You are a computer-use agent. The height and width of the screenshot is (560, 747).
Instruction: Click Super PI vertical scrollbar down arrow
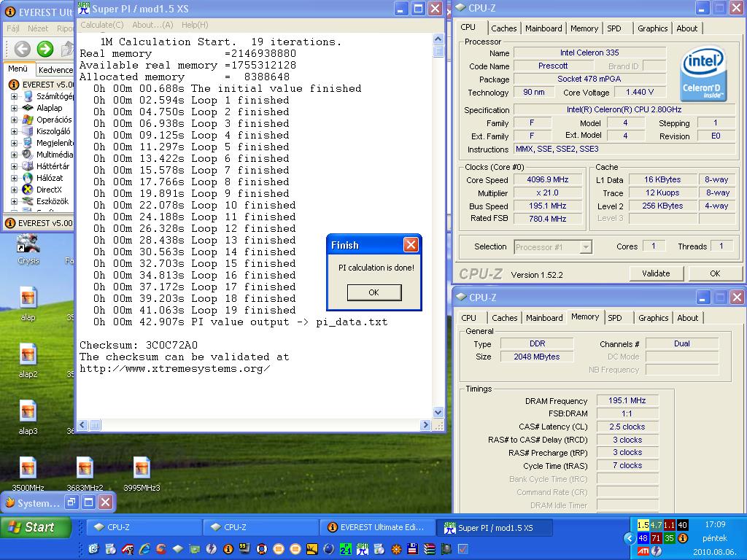(x=438, y=413)
